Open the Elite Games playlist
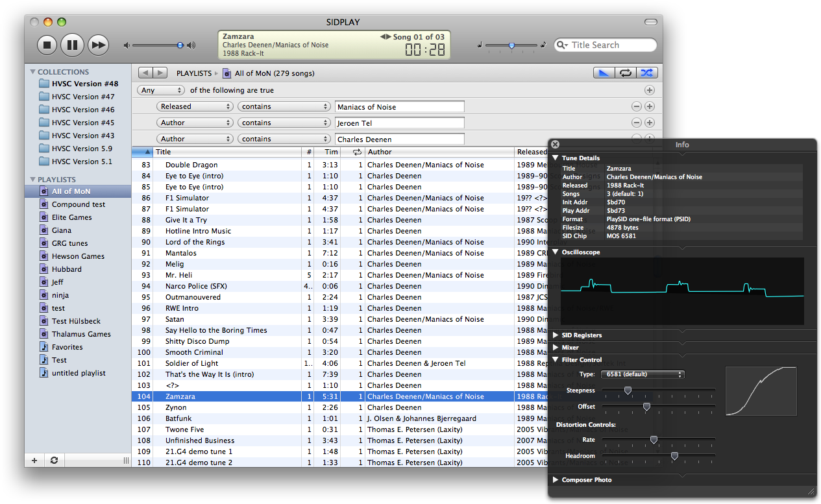 (71, 217)
